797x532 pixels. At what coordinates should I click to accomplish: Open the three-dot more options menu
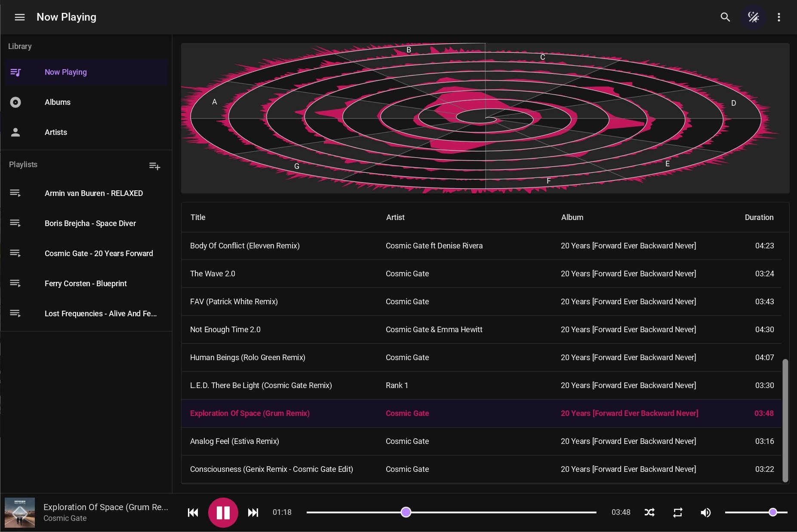[x=779, y=17]
